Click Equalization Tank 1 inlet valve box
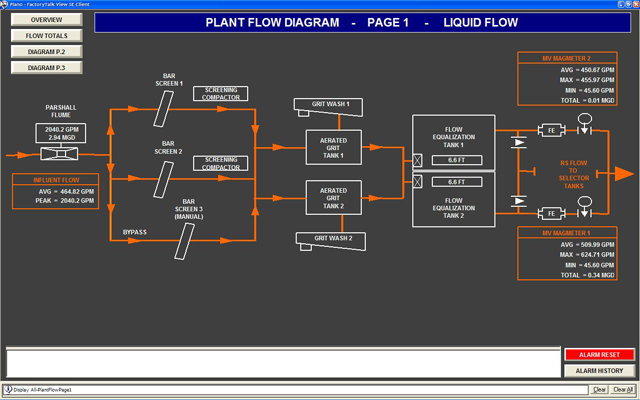 417,160
